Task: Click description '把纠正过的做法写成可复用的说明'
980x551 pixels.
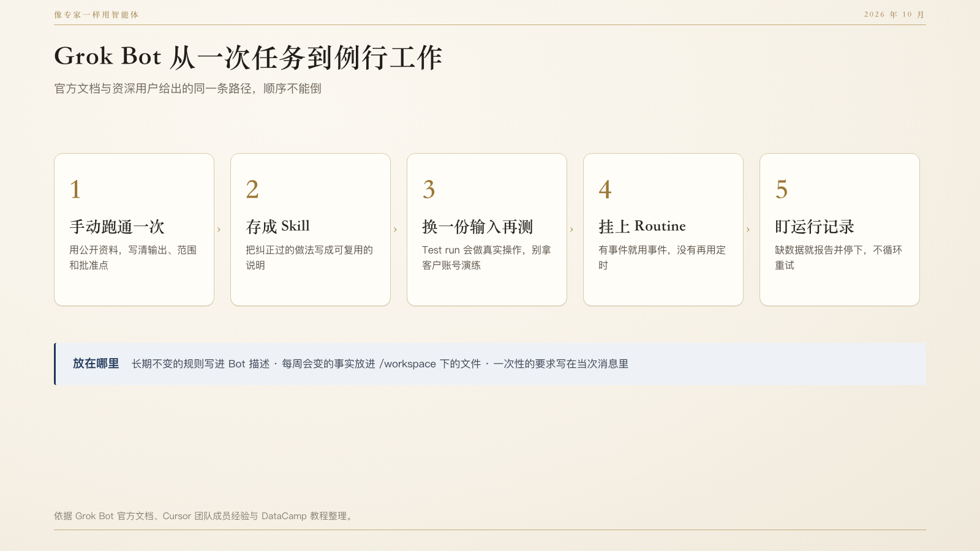Action: tap(309, 258)
